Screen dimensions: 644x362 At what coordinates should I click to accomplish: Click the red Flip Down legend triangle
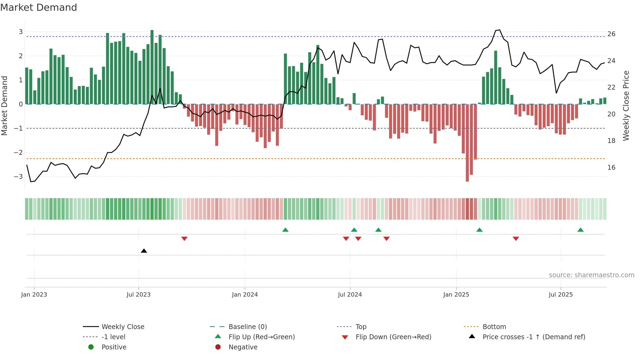(x=345, y=337)
